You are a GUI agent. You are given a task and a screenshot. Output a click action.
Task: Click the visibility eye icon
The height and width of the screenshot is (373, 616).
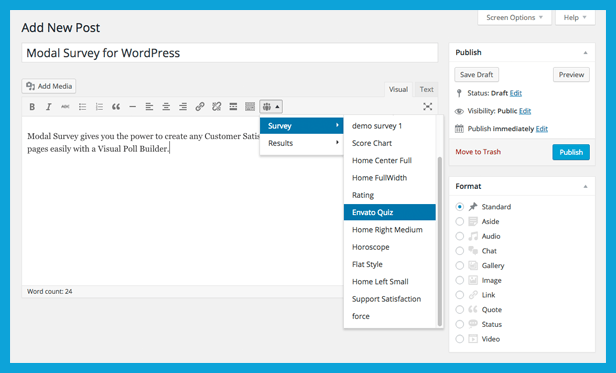[x=459, y=111]
